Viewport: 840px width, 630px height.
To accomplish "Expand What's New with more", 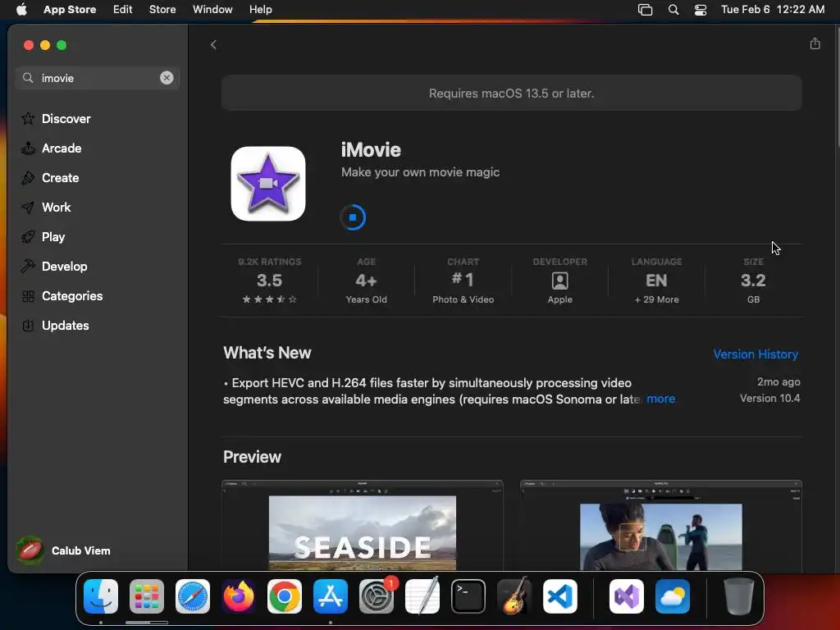I will coord(660,399).
